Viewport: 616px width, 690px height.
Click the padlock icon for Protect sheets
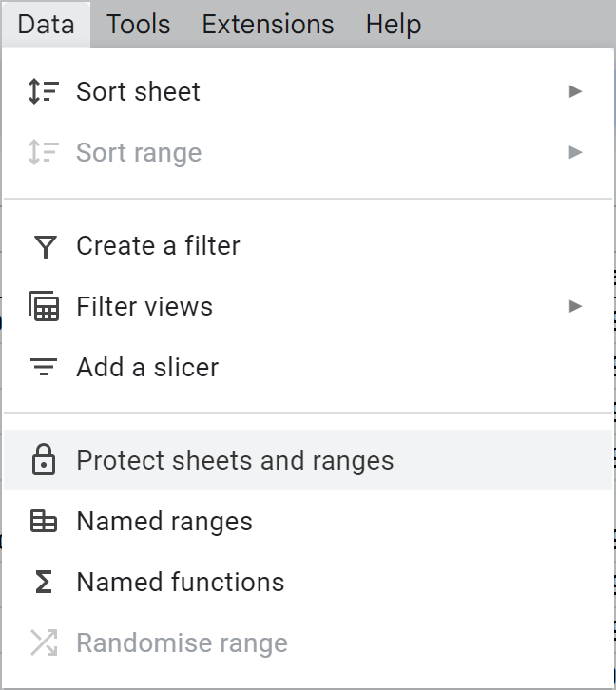tap(44, 460)
